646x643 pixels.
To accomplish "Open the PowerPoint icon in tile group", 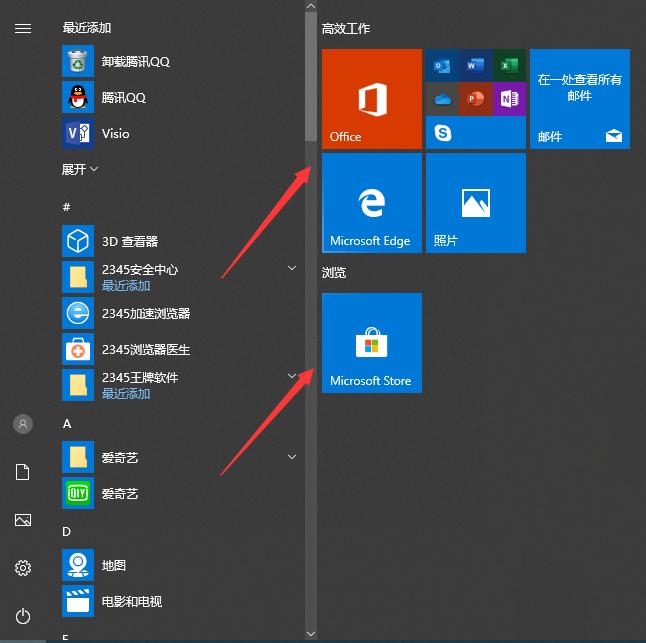I will pyautogui.click(x=475, y=99).
